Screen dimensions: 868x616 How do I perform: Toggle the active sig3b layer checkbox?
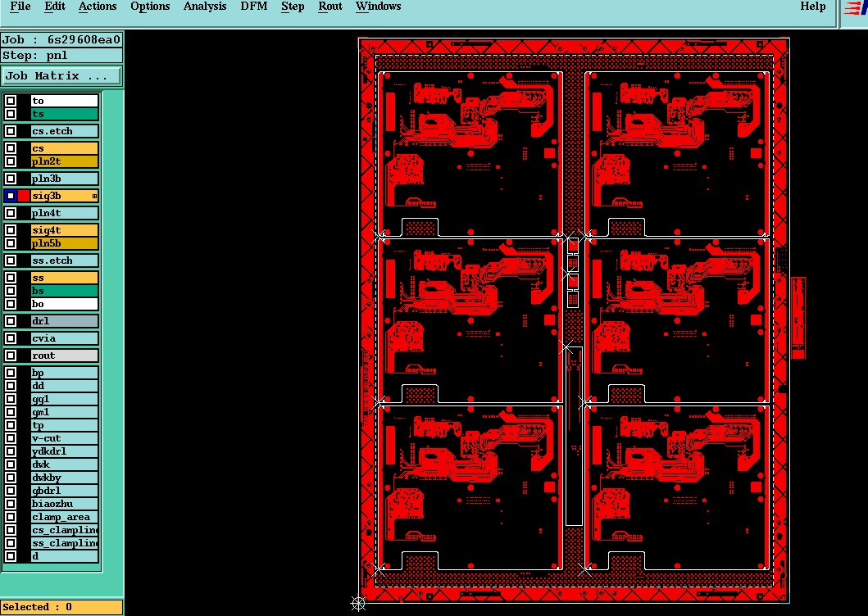pos(11,196)
